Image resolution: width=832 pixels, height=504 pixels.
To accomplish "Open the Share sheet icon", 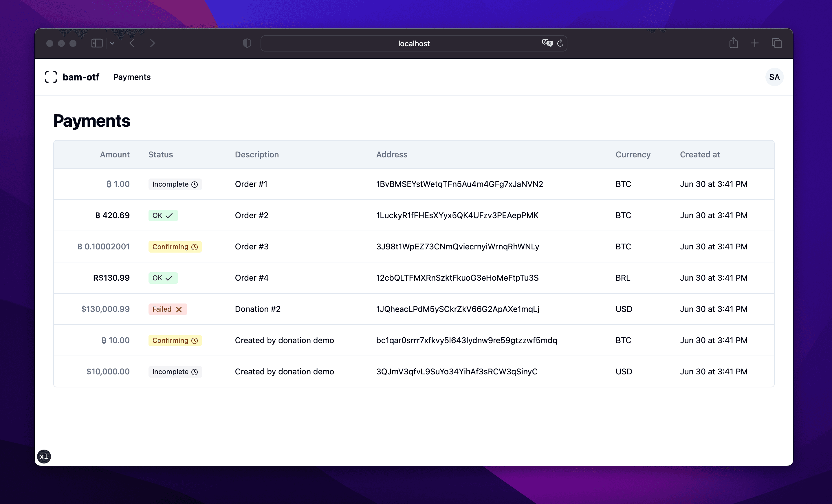I will click(733, 43).
